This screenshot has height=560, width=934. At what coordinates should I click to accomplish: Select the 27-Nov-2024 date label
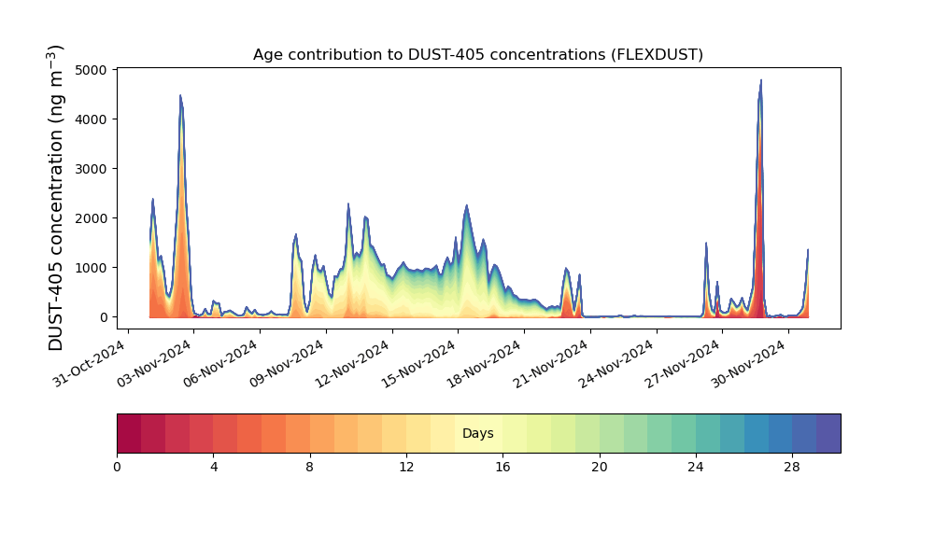point(684,363)
